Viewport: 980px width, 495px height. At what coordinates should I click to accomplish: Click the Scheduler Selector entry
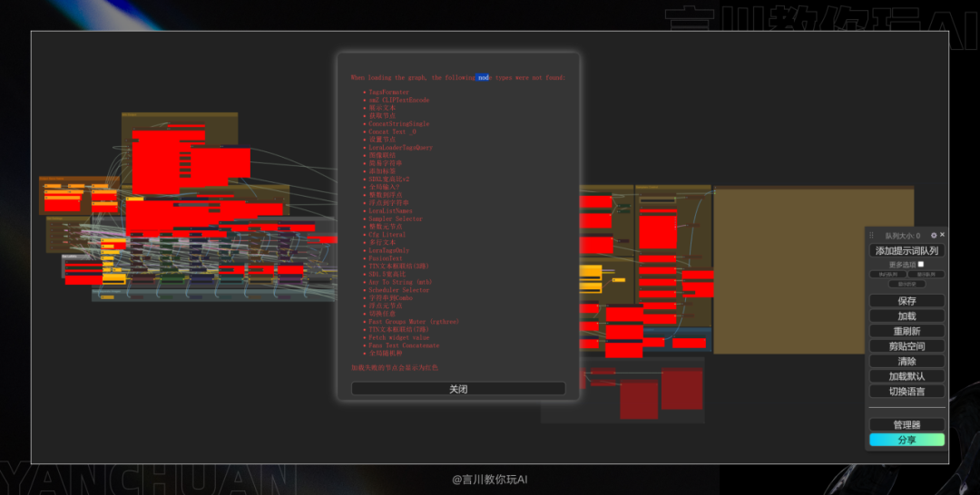pyautogui.click(x=398, y=290)
